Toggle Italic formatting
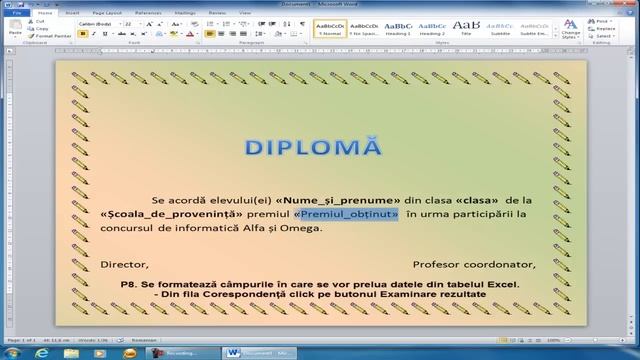The height and width of the screenshot is (360, 640). pos(94,34)
